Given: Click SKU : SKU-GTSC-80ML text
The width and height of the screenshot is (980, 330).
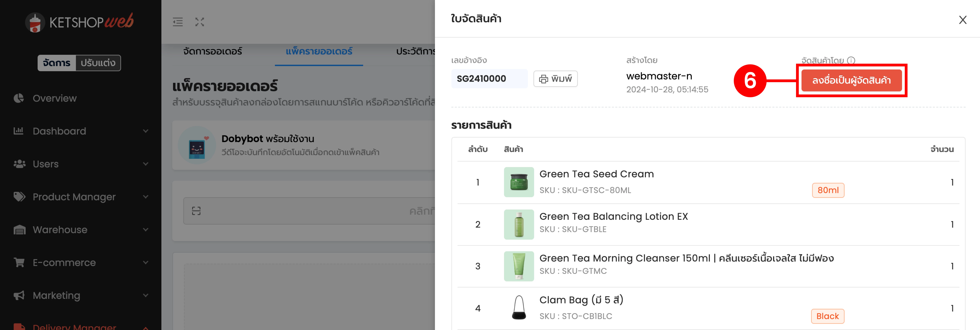Looking at the screenshot, I should (x=585, y=190).
